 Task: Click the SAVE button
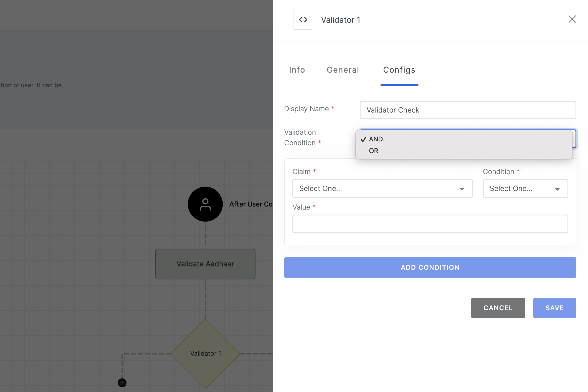(x=555, y=307)
